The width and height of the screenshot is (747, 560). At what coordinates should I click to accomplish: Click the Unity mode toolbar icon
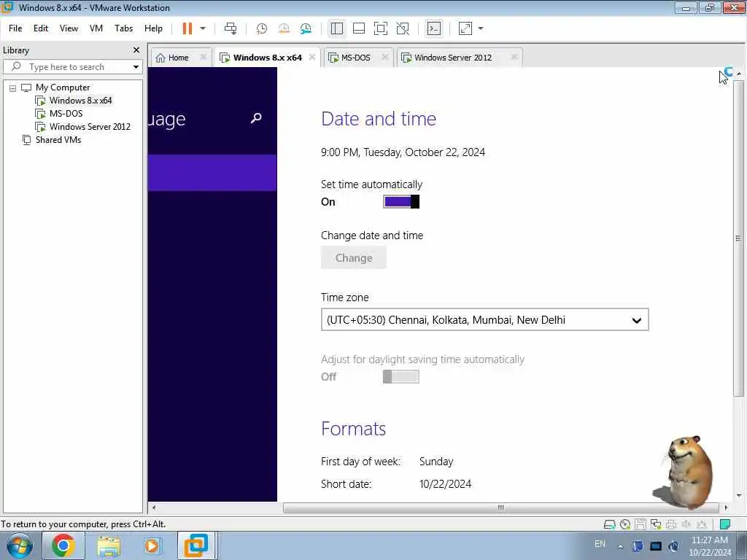pyautogui.click(x=403, y=28)
